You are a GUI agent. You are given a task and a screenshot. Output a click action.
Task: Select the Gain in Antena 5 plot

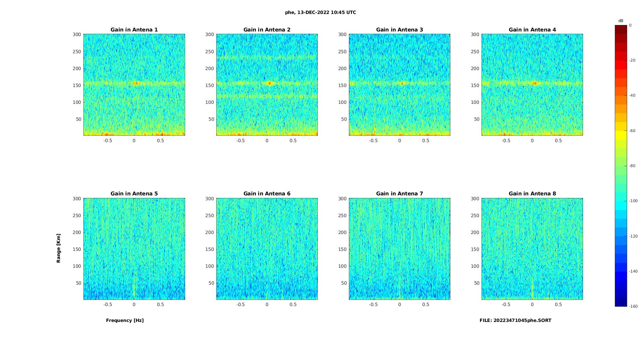134,249
